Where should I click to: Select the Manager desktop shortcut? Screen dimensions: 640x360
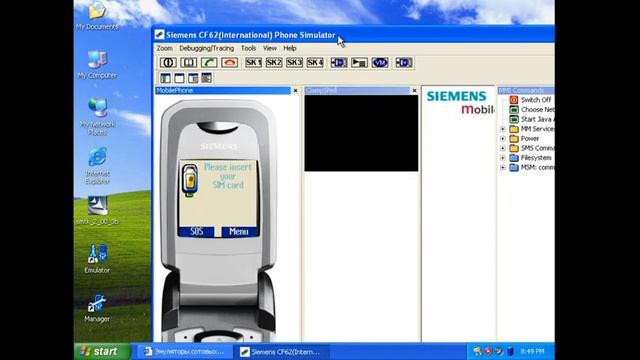coord(97,308)
